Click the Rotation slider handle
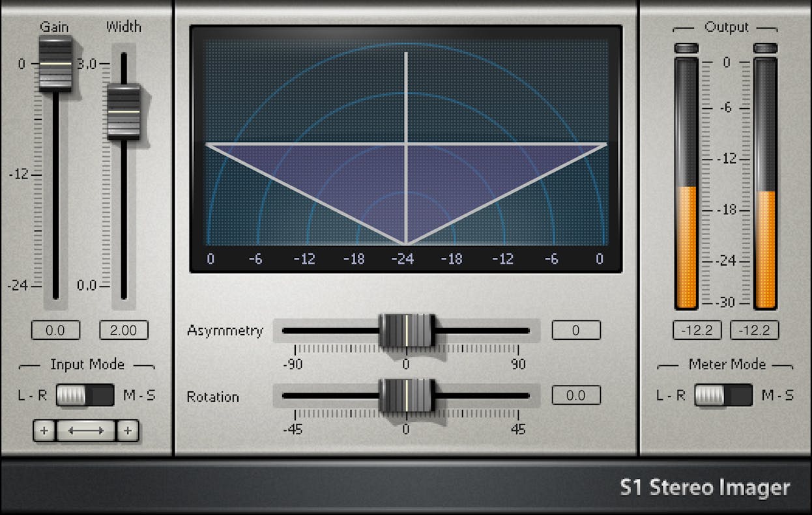The image size is (812, 515). (406, 396)
